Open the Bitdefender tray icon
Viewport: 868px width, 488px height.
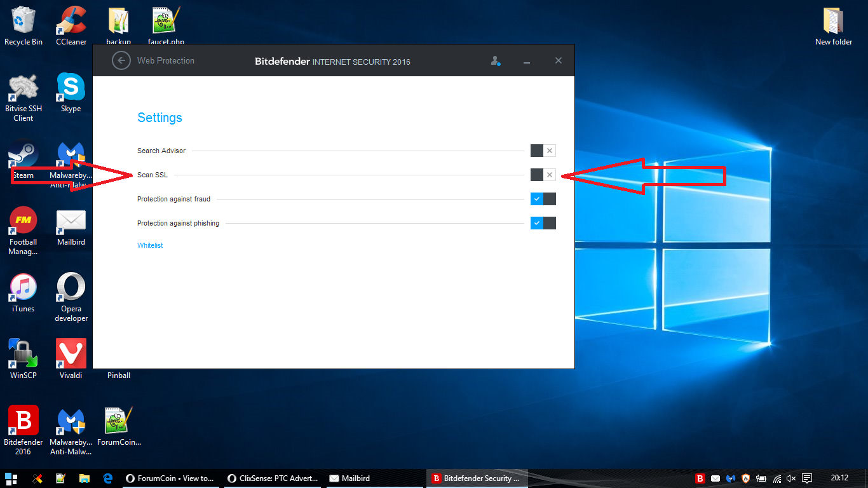(700, 478)
